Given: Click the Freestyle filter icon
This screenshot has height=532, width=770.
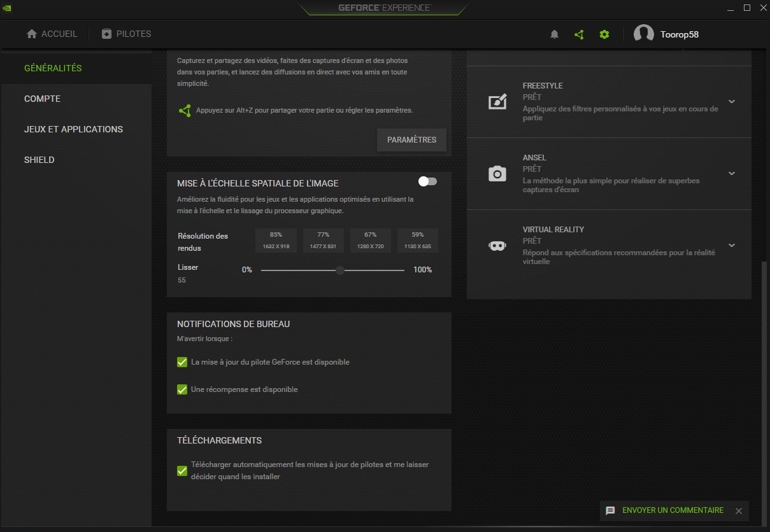Looking at the screenshot, I should [x=497, y=102].
